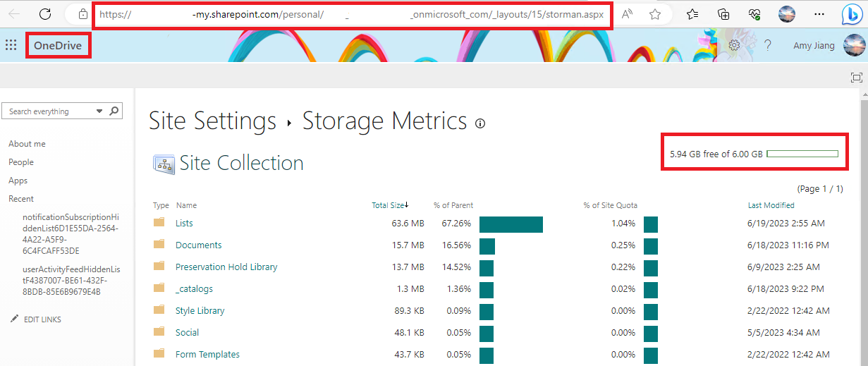Click the Documents percent of parent bar
The width and height of the screenshot is (868, 366).
tap(487, 246)
